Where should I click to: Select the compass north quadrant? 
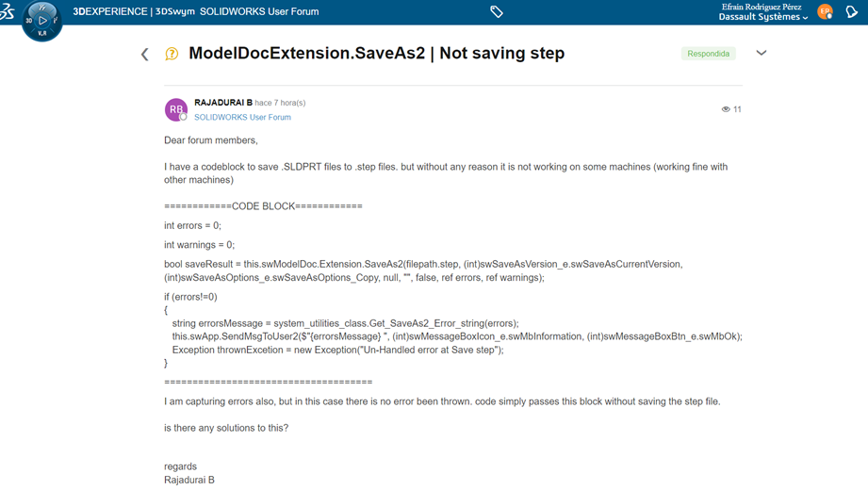point(42,8)
